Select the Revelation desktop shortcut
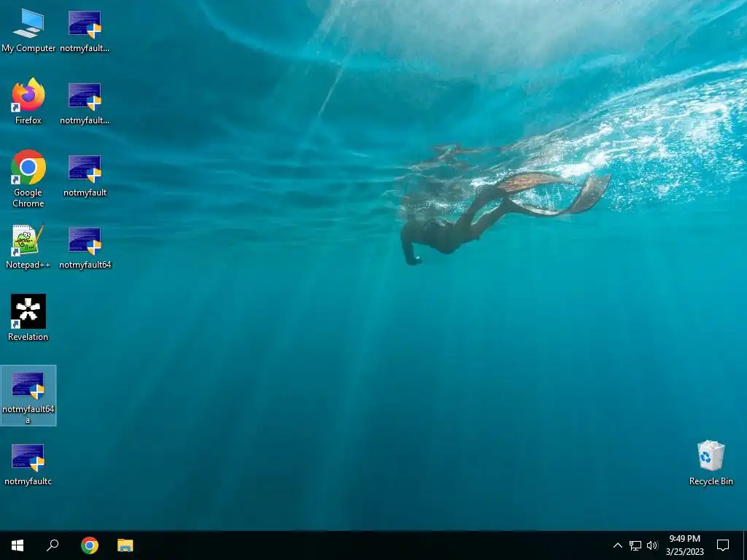The width and height of the screenshot is (747, 560). pos(28,318)
